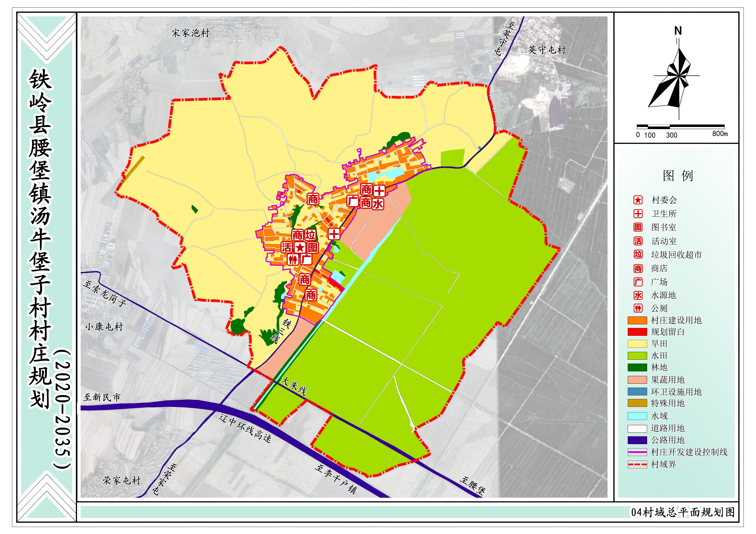The image size is (756, 534).
Task: Click the 大朱线 road label
Action: click(294, 386)
